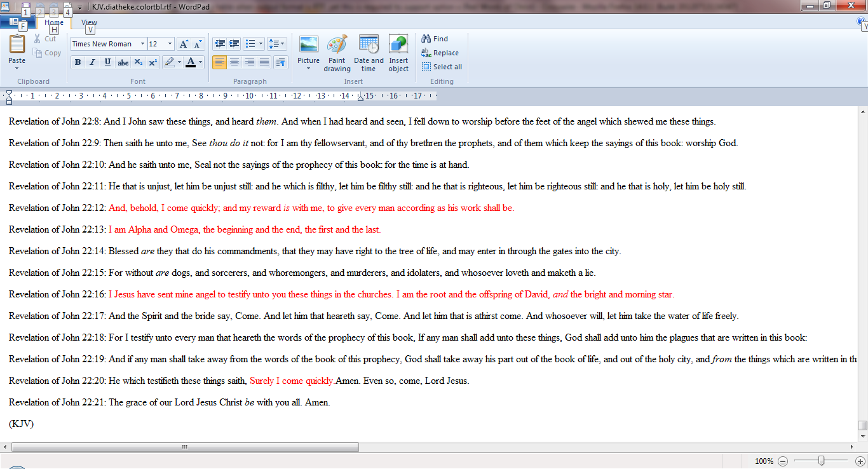The height and width of the screenshot is (469, 868).
Task: Toggle italic formatting
Action: coord(93,62)
